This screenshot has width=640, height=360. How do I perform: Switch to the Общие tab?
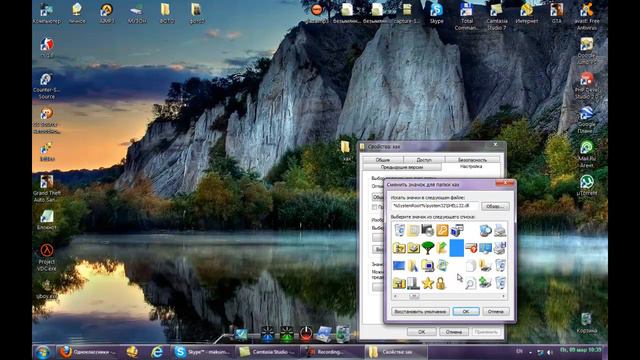tap(382, 160)
